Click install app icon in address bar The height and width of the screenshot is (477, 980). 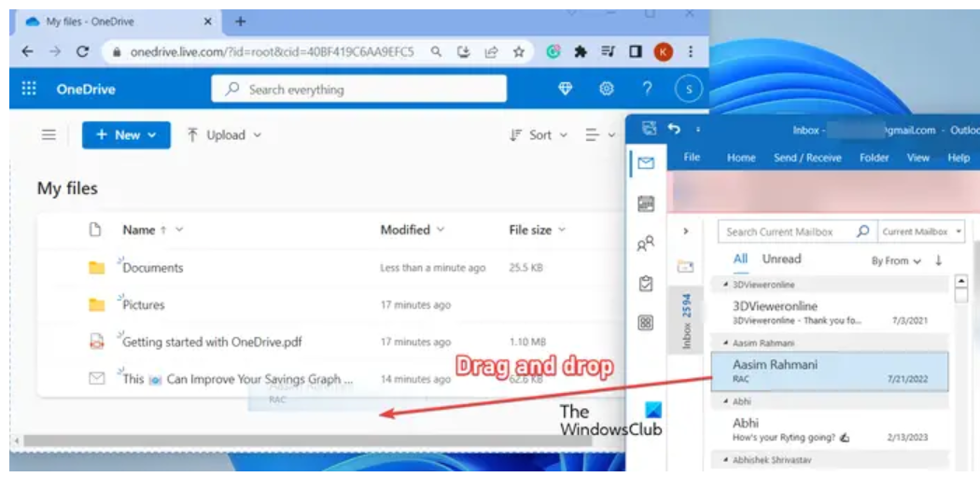(464, 52)
